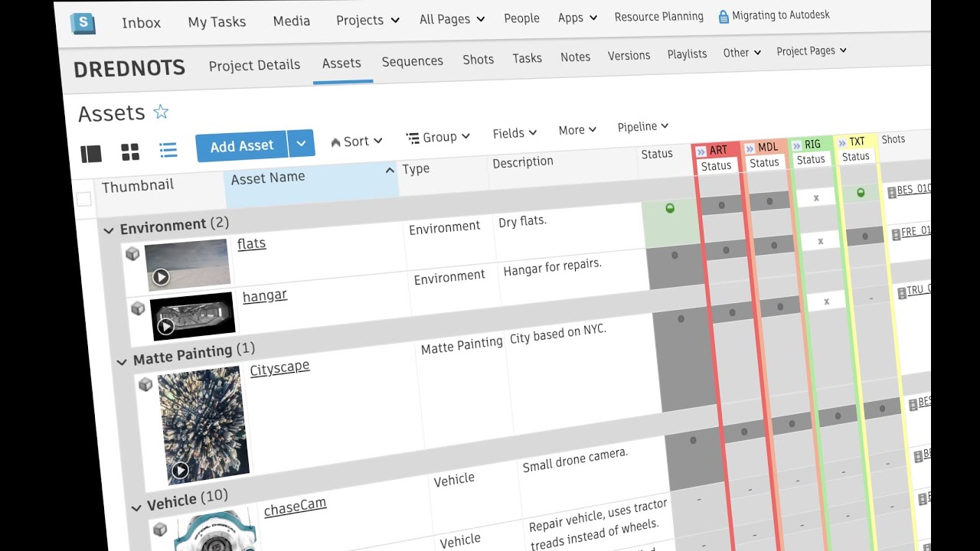Play the hangar thumbnail media
Image resolution: width=980 pixels, height=551 pixels.
click(165, 328)
